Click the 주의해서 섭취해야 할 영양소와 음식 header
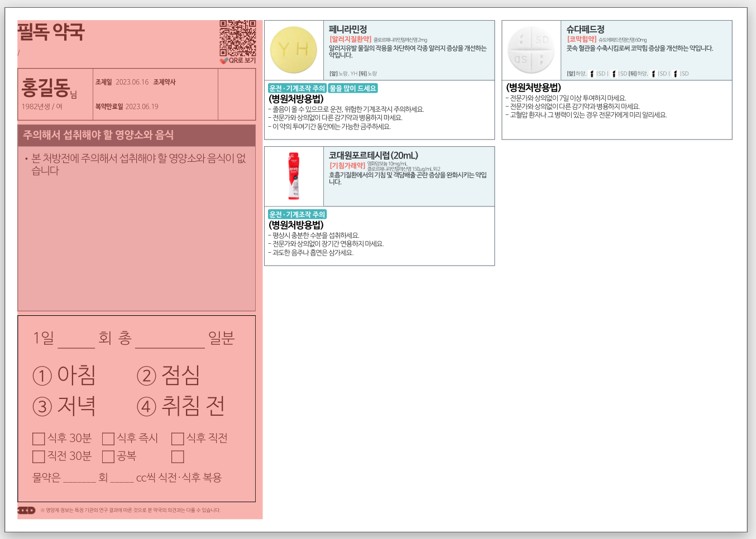The height and width of the screenshot is (539, 756). (98, 135)
